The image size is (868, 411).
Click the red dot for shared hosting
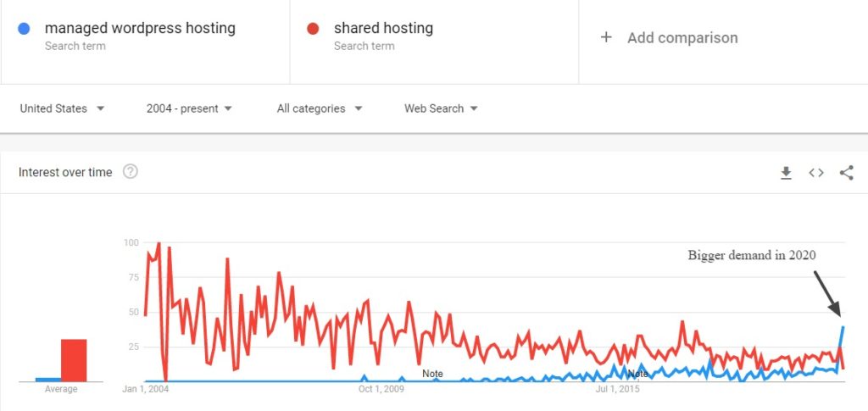[x=313, y=29]
